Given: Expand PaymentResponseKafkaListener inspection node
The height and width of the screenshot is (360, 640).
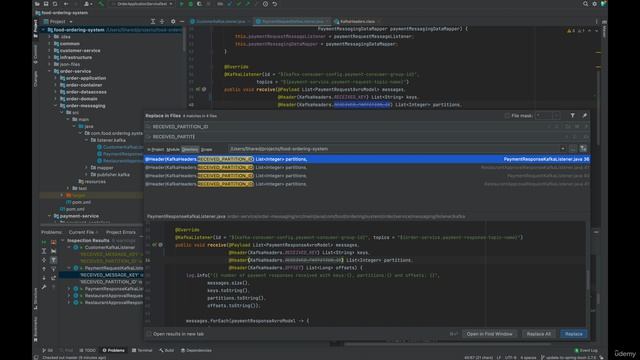Looking at the screenshot, I should coord(69,289).
